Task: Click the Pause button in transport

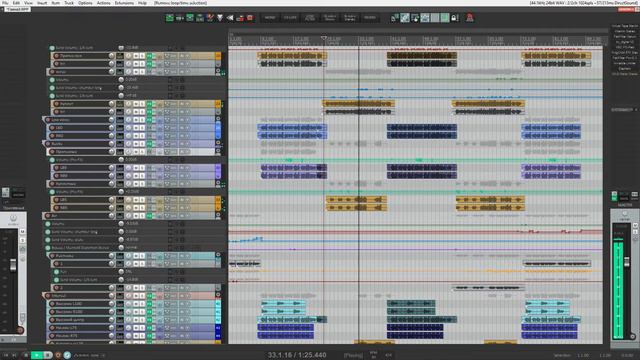Action: [x=47, y=355]
